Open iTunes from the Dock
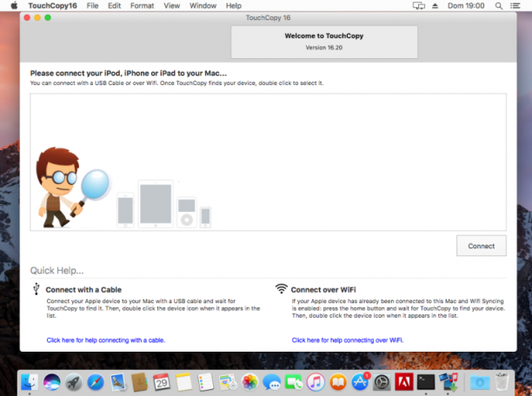 [x=316, y=382]
